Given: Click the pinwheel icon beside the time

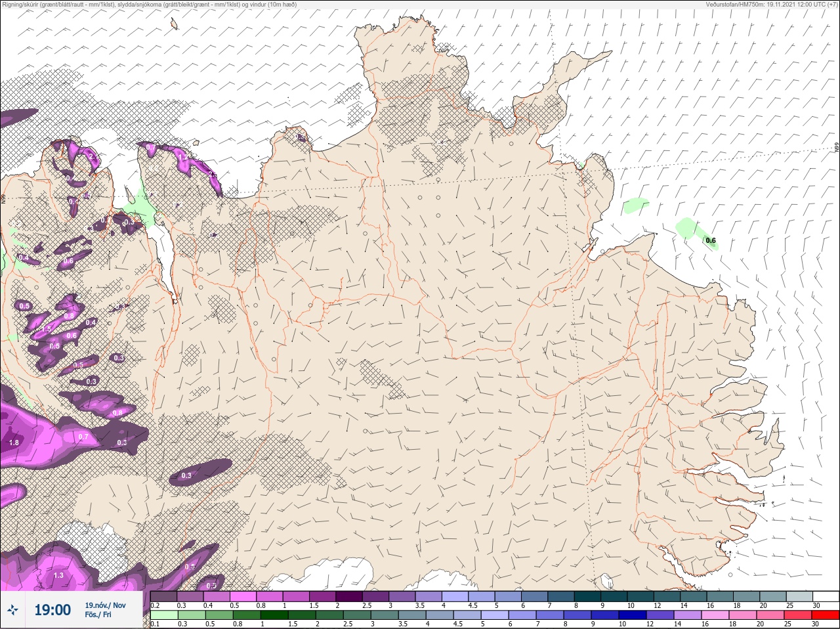Looking at the screenshot, I should (x=12, y=611).
